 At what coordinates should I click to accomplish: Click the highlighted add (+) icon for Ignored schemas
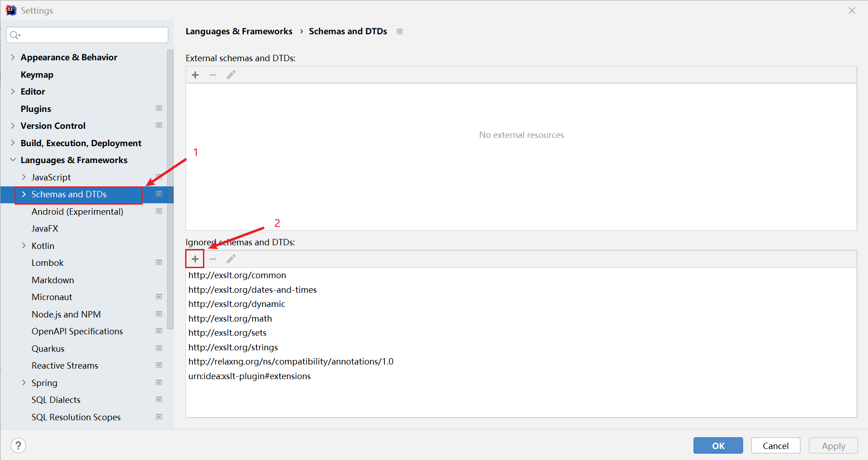195,259
